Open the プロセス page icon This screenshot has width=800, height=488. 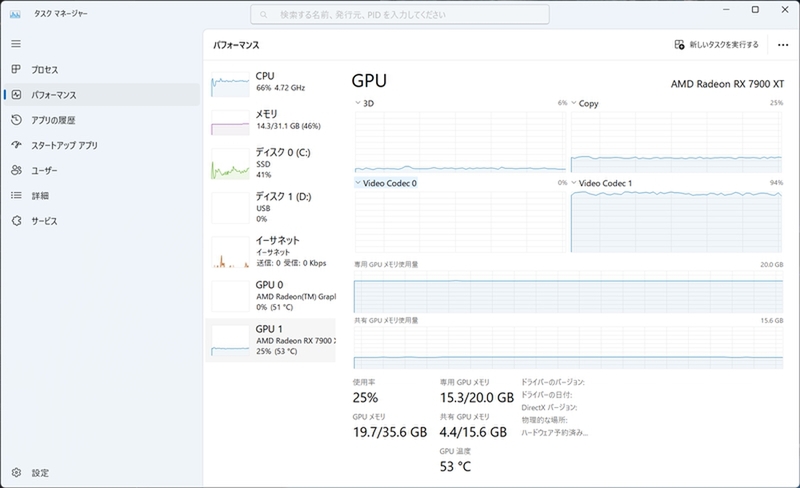pyautogui.click(x=16, y=70)
